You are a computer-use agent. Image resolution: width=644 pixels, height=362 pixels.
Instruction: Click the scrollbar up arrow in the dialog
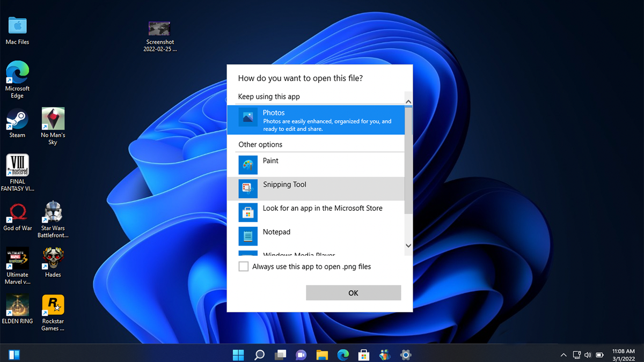(x=408, y=101)
